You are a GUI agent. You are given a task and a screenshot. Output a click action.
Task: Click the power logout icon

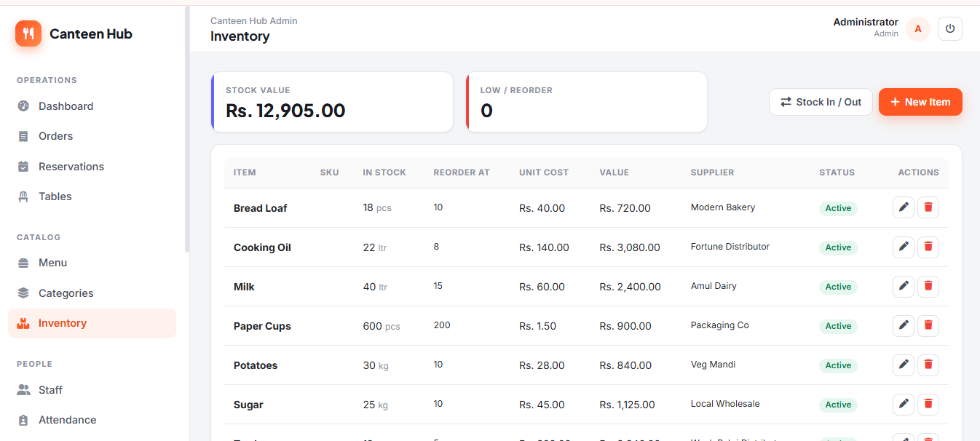point(950,29)
